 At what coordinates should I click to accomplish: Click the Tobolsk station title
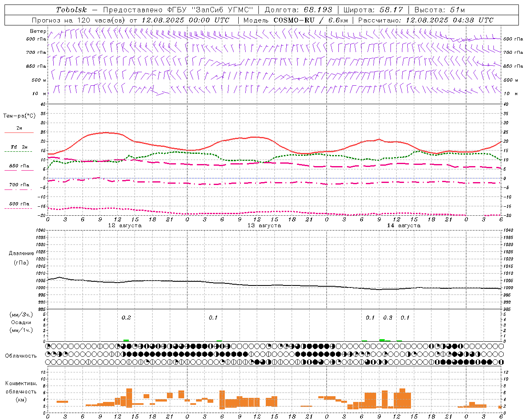pos(71,10)
